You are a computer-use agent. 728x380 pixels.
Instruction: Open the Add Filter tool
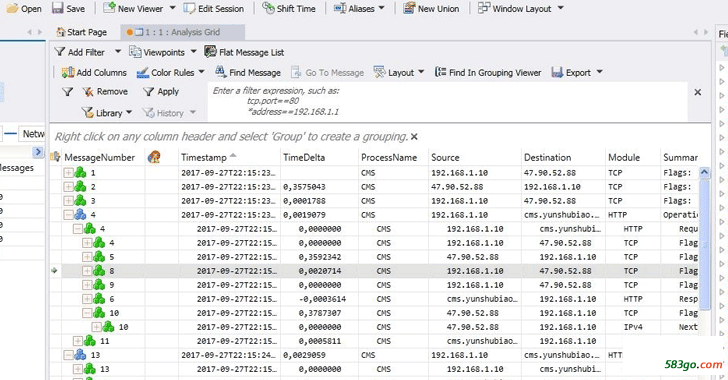tap(80, 52)
